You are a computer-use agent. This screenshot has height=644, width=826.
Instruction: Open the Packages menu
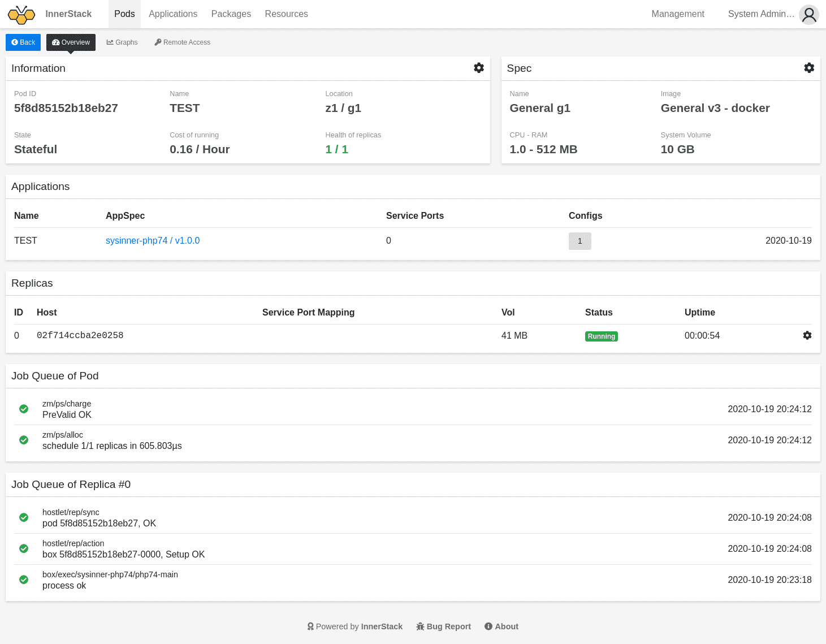231,14
